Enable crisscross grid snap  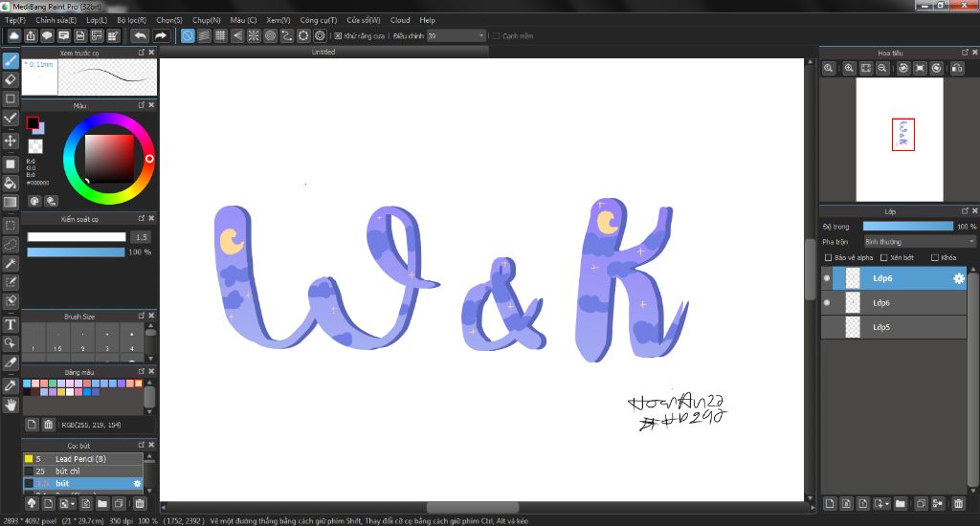tap(220, 35)
